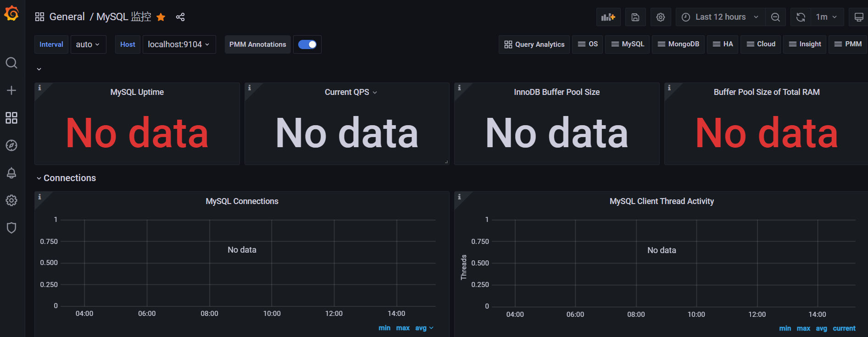Show info for MySQL Client Thread Activity panel

[459, 197]
